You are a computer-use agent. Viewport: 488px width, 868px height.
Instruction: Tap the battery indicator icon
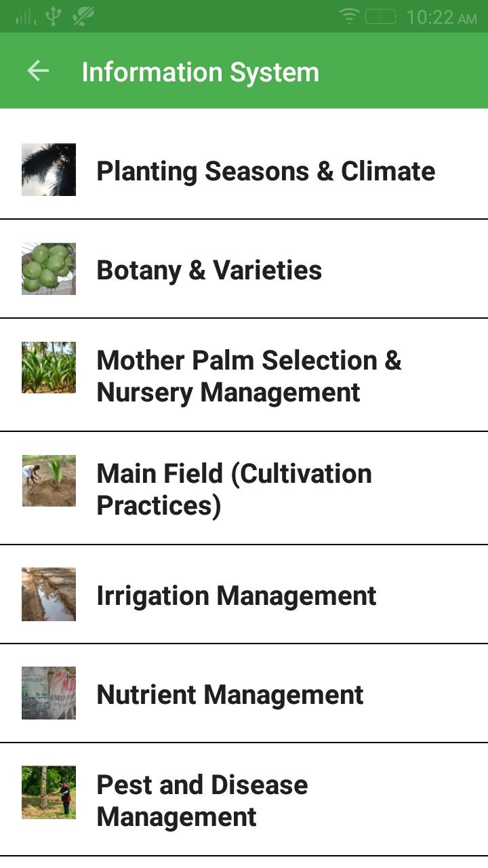[381, 16]
